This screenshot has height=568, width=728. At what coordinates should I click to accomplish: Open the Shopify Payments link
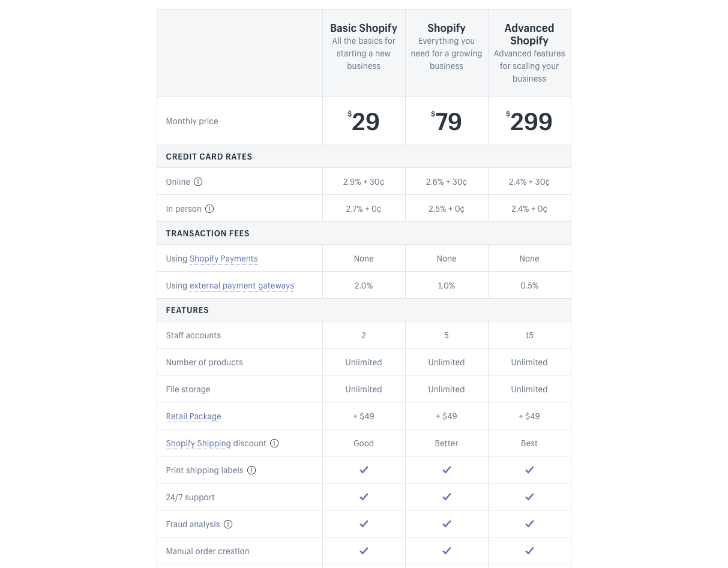tap(223, 259)
